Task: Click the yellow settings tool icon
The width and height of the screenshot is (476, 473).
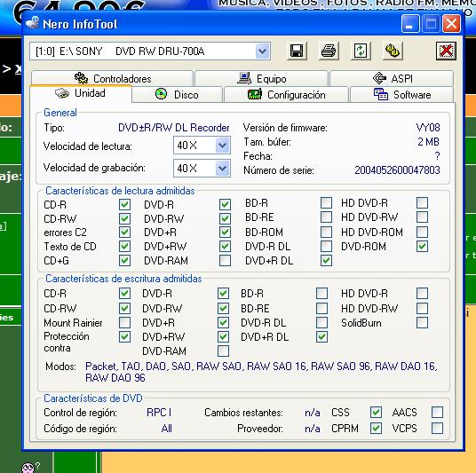Action: [393, 51]
